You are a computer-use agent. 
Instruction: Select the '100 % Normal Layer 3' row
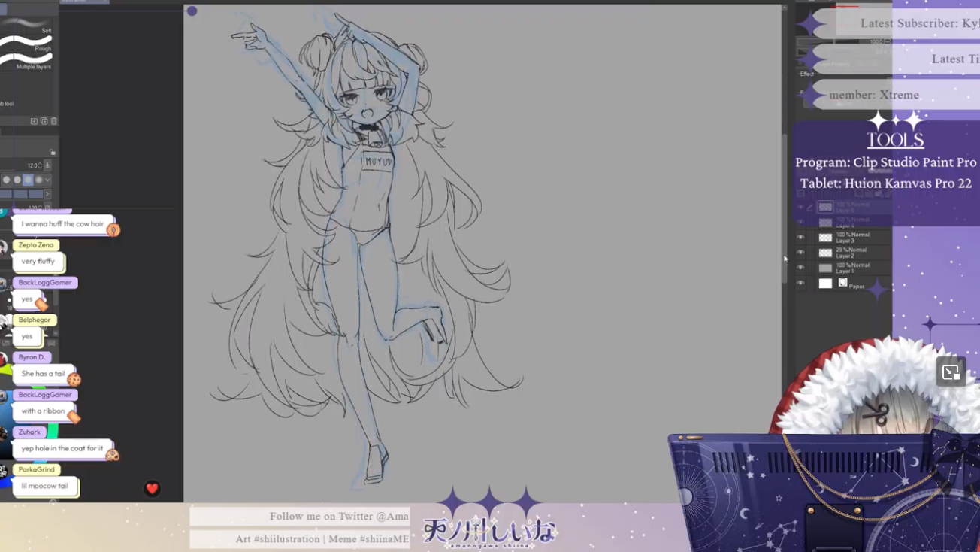coord(843,238)
